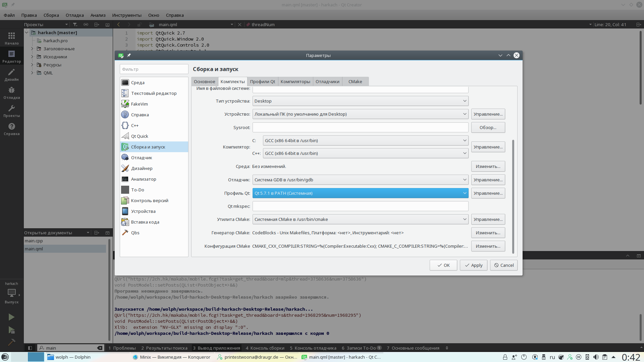Start debugging with the Run-debug icon
The width and height of the screenshot is (644, 362).
(11, 330)
